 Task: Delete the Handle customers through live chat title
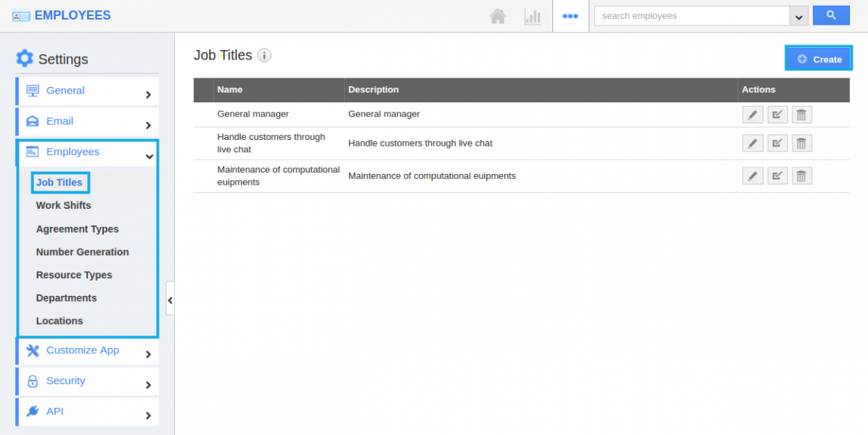(x=801, y=143)
